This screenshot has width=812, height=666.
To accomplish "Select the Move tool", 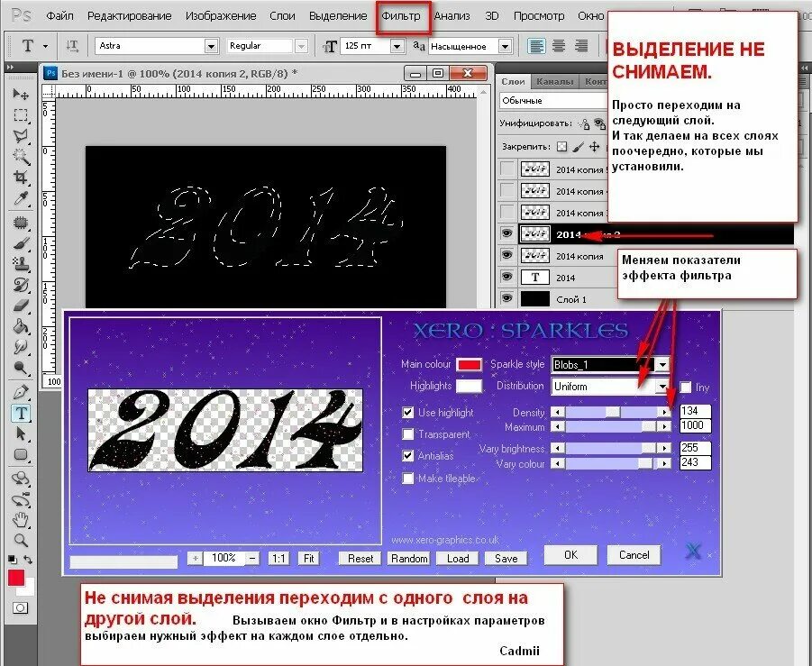I will point(21,94).
